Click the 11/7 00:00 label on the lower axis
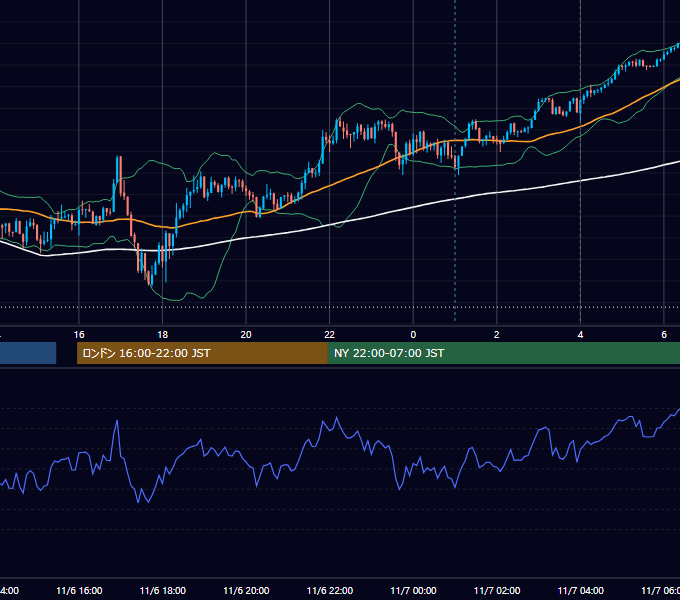680x600 pixels. pyautogui.click(x=413, y=590)
